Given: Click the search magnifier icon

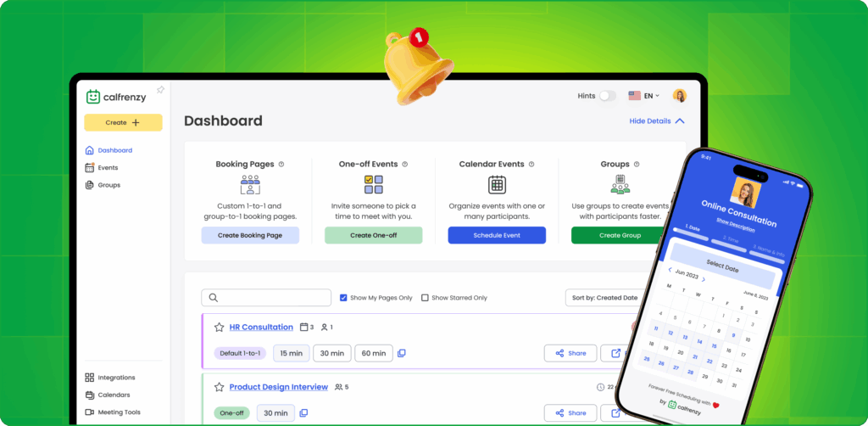Looking at the screenshot, I should point(213,298).
